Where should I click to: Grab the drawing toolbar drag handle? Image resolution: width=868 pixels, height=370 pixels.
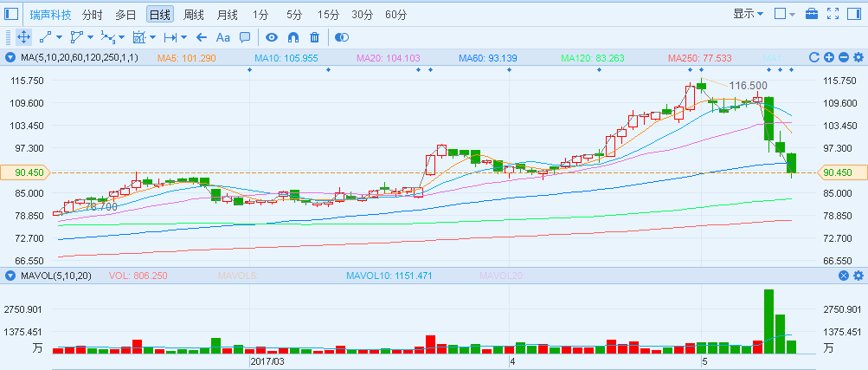8,37
